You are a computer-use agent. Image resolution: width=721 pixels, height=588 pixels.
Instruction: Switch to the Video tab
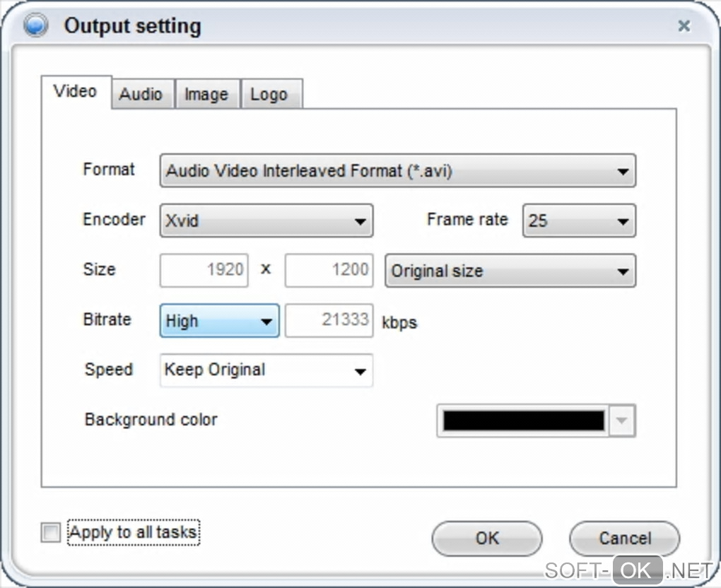(x=75, y=92)
